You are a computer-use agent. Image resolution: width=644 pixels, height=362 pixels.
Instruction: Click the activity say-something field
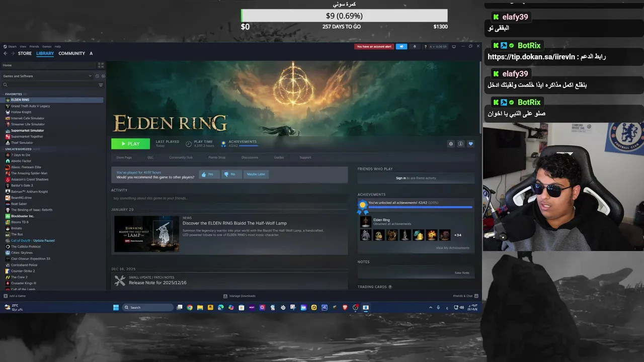pos(229,199)
